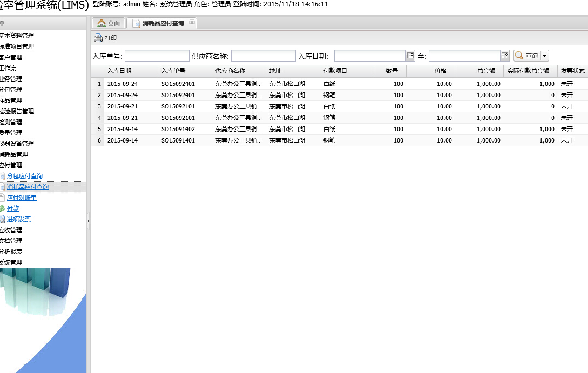The image size is (588, 373).
Task: Click into the 供应商名称 text field
Action: click(263, 56)
